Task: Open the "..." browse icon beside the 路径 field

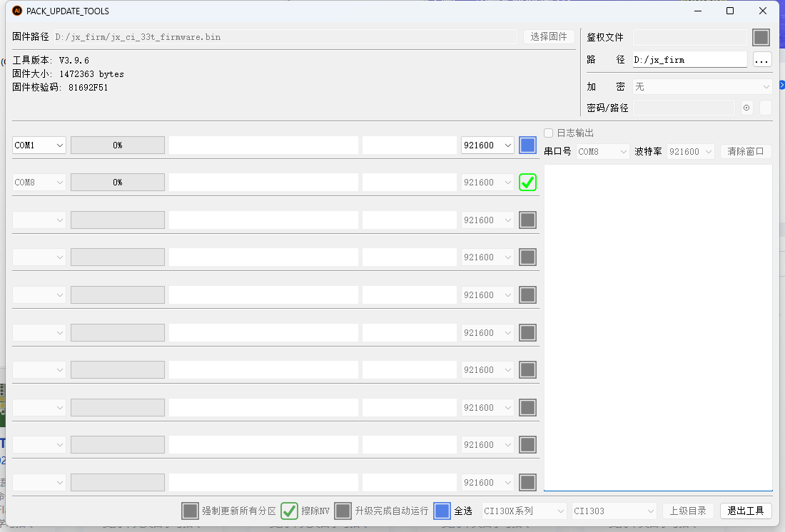Action: coord(761,60)
